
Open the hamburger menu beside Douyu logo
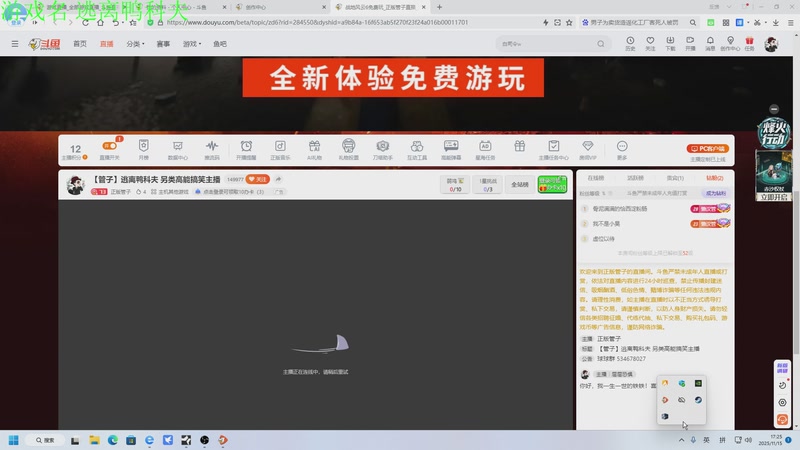click(x=15, y=44)
